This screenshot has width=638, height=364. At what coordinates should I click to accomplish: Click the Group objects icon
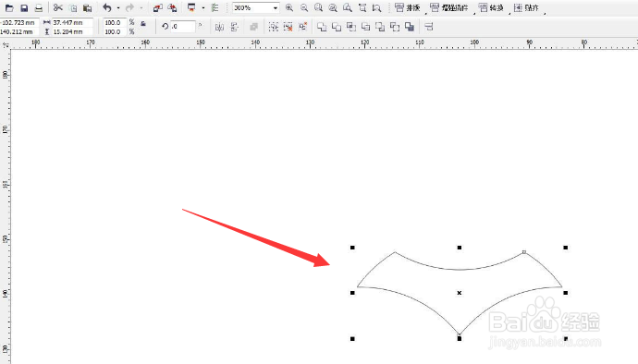274,27
